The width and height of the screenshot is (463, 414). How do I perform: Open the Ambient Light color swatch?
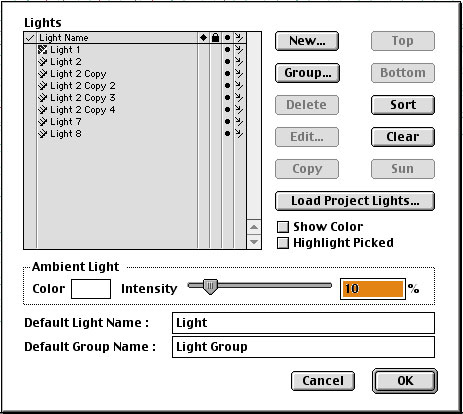(x=91, y=289)
